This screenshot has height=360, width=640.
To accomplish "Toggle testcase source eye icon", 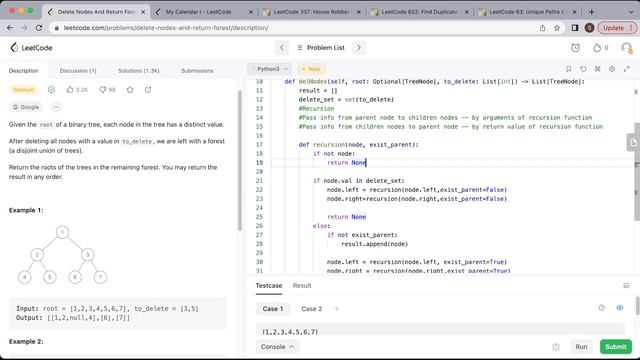I will pyautogui.click(x=620, y=308).
